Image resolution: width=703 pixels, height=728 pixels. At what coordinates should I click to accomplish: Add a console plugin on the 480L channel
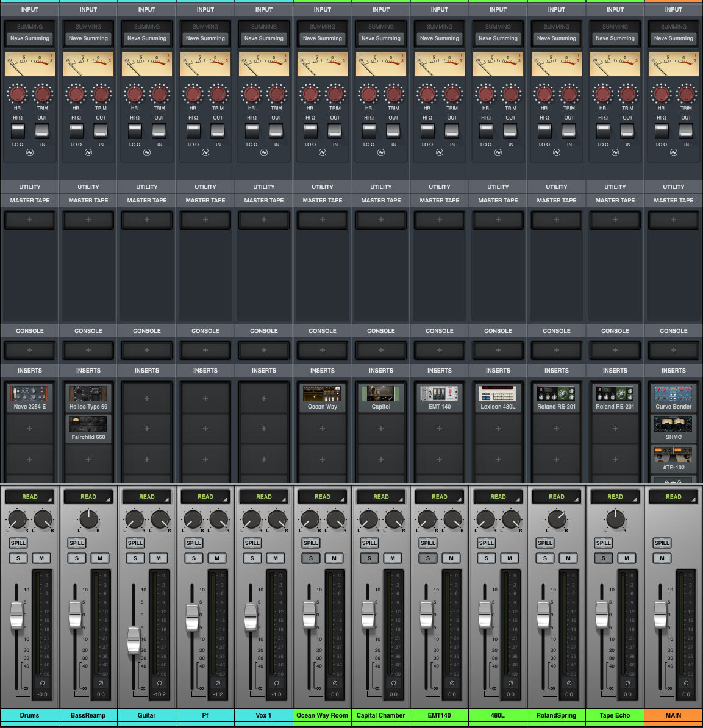(x=498, y=351)
